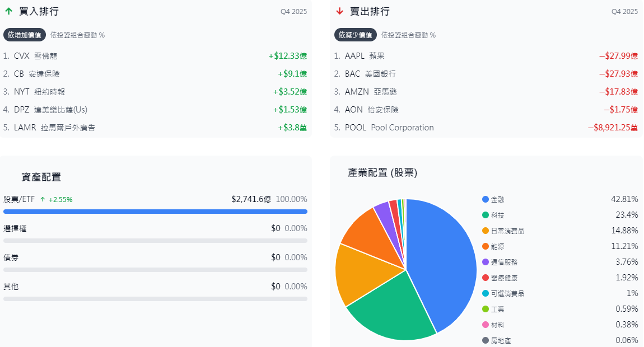Click the green trend arrow next to +2.55%

click(x=44, y=199)
